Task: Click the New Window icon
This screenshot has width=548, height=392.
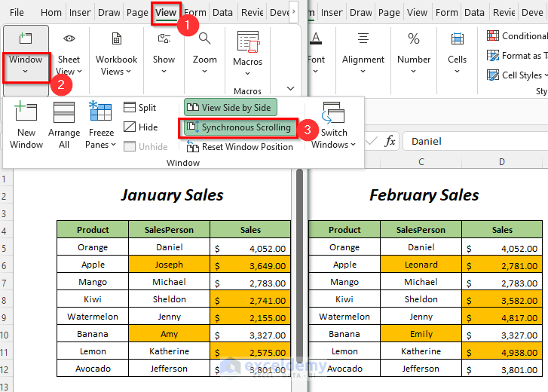Action: (26, 115)
